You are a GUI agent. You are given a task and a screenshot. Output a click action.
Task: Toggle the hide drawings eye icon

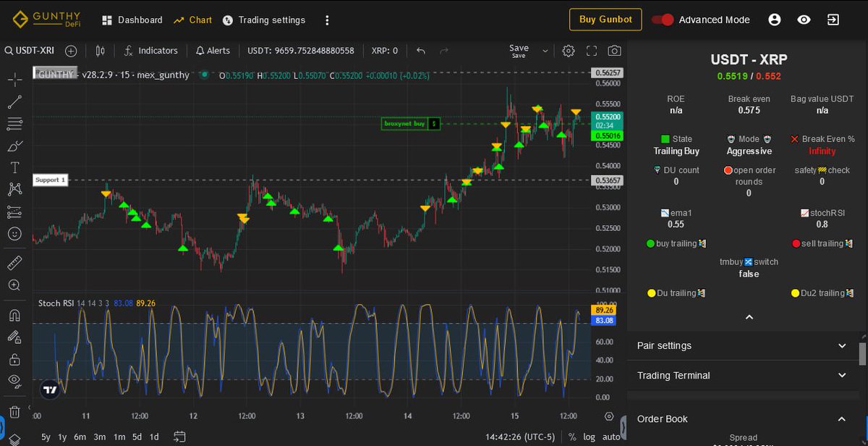pos(14,374)
